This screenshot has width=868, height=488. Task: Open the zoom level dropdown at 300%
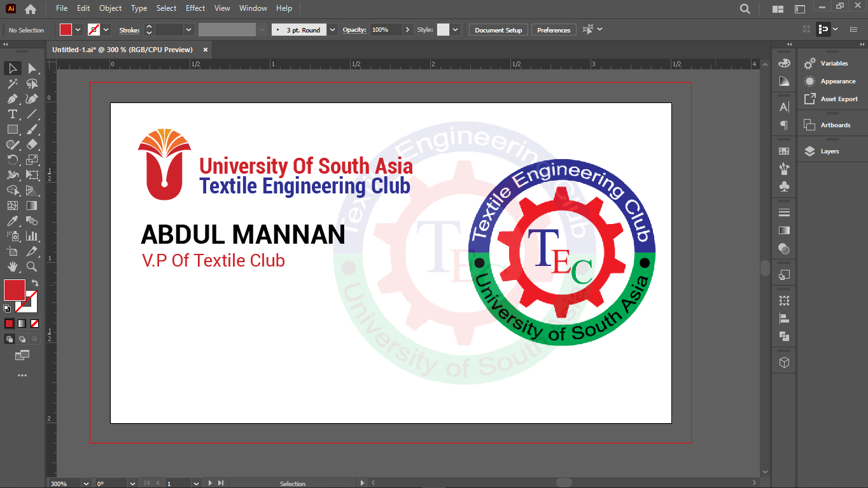coord(87,484)
